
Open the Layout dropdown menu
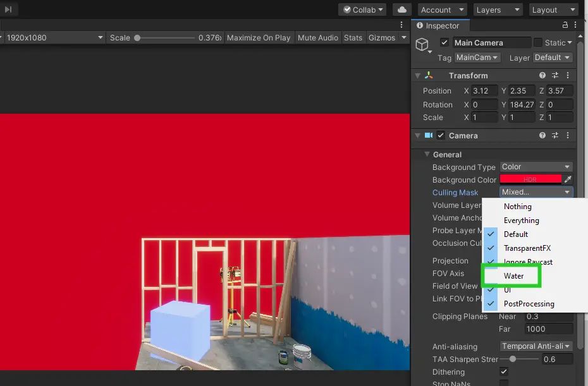coord(553,9)
